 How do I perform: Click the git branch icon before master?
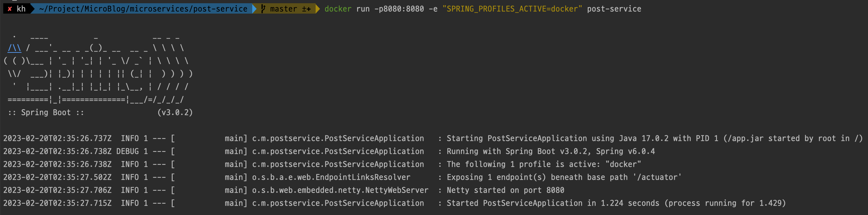pos(263,9)
